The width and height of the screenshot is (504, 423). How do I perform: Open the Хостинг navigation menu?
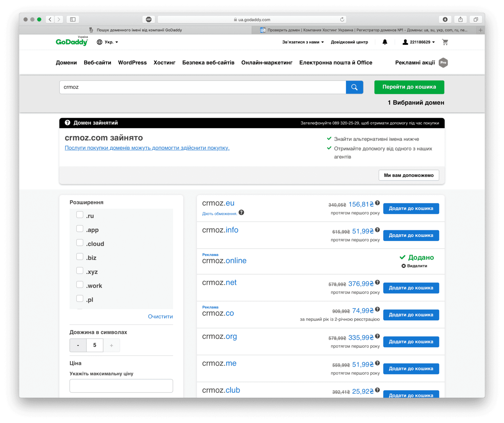[164, 63]
